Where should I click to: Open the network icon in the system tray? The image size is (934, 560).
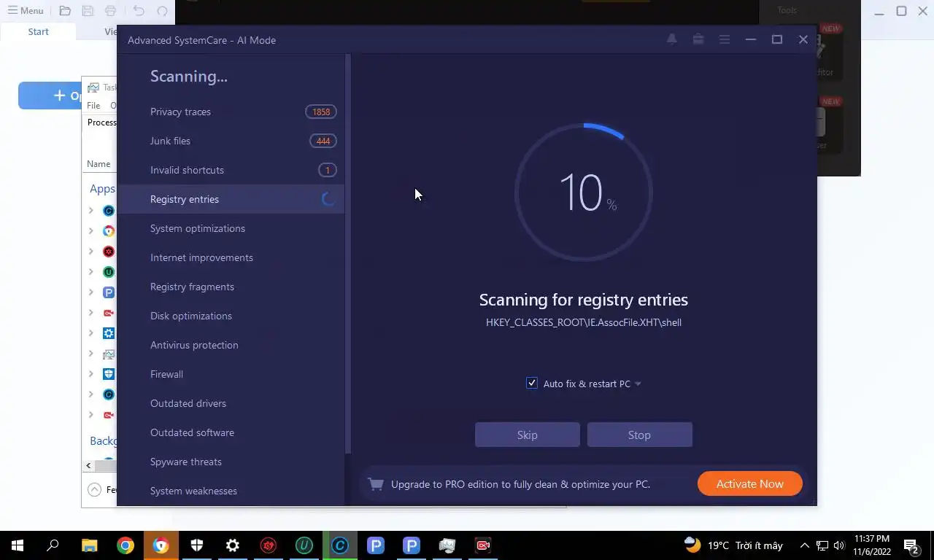click(822, 545)
